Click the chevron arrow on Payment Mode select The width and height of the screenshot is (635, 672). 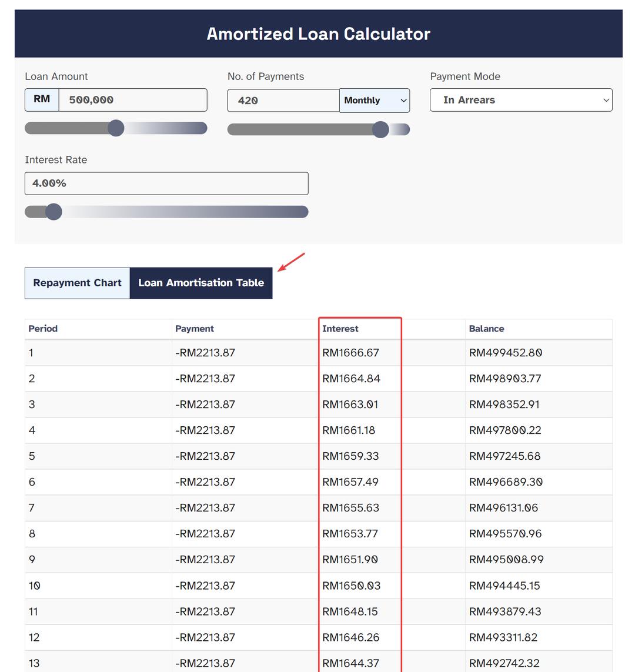point(606,101)
